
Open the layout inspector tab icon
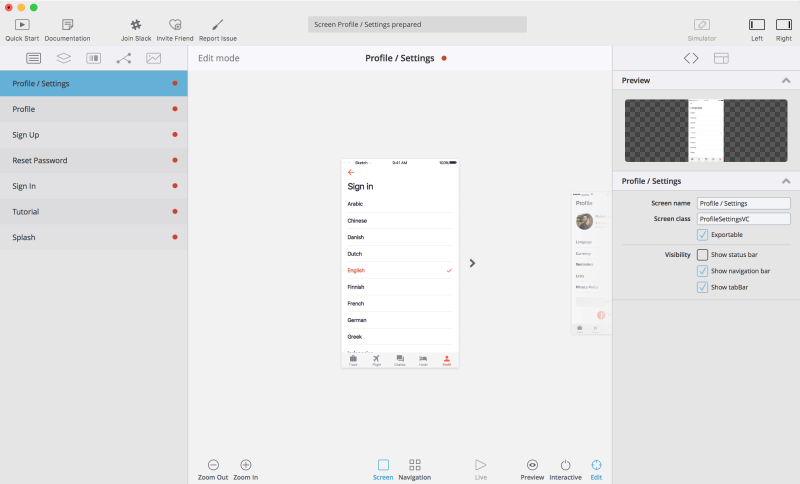tap(721, 58)
